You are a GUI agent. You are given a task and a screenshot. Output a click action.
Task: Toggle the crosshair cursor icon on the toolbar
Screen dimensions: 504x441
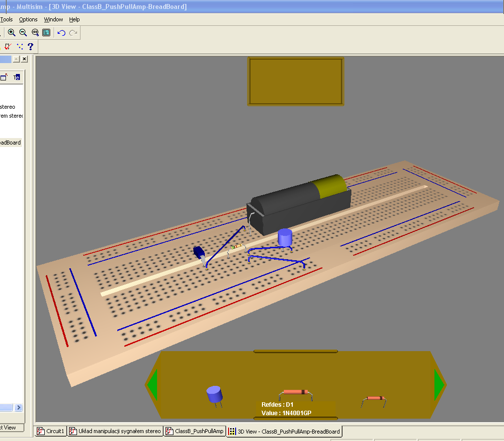[20, 46]
